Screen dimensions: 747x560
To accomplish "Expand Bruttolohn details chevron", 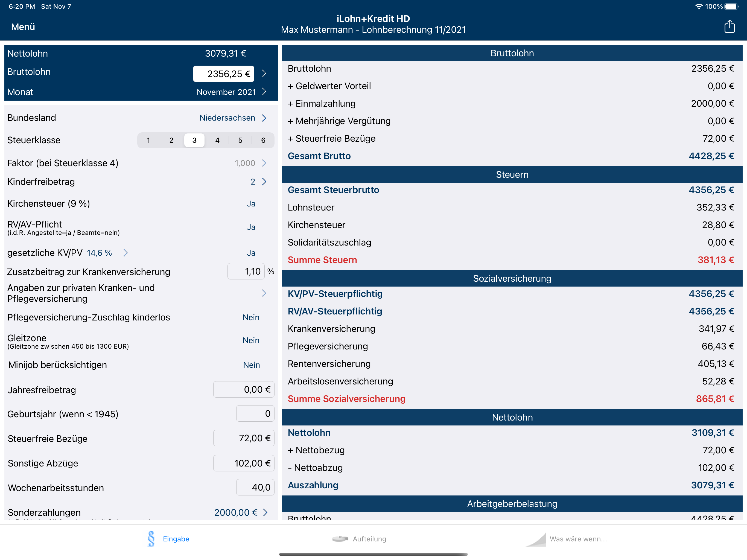I will 264,73.
